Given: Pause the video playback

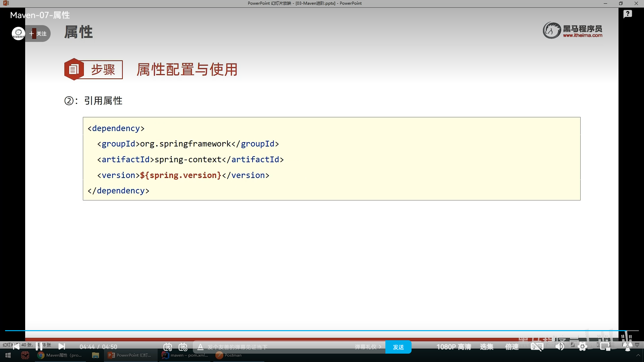Looking at the screenshot, I should (39, 346).
